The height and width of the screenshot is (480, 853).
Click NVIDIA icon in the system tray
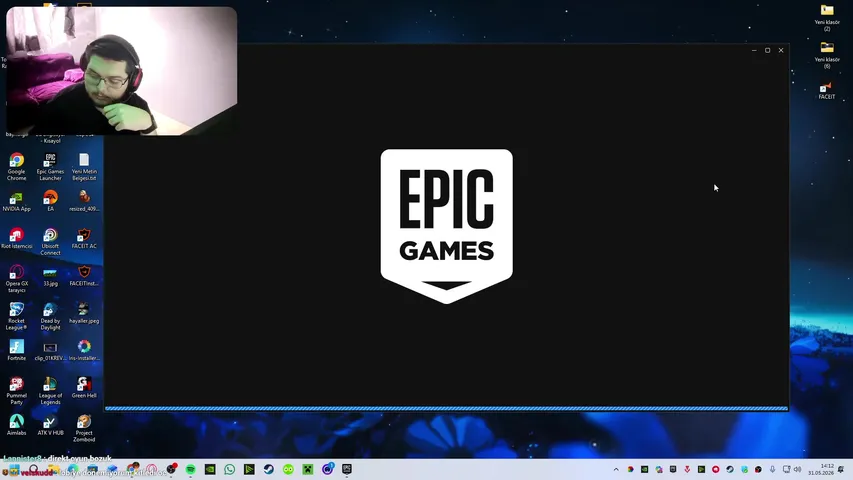(645, 469)
